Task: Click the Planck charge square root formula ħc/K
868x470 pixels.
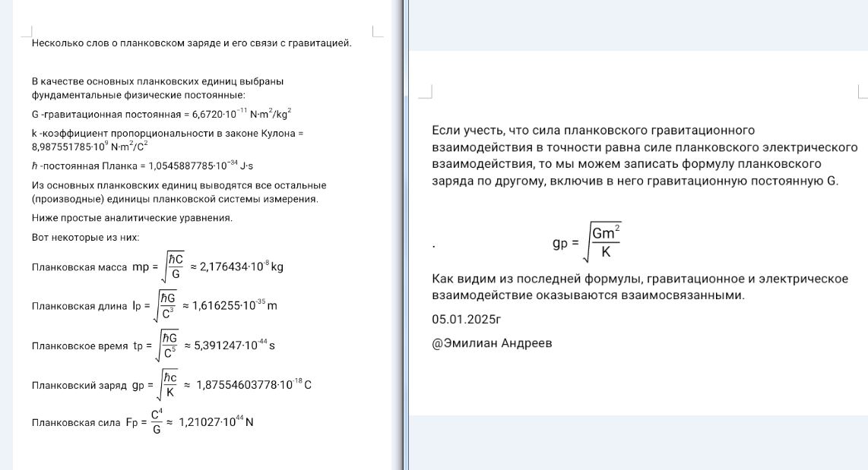Action: pyautogui.click(x=168, y=385)
